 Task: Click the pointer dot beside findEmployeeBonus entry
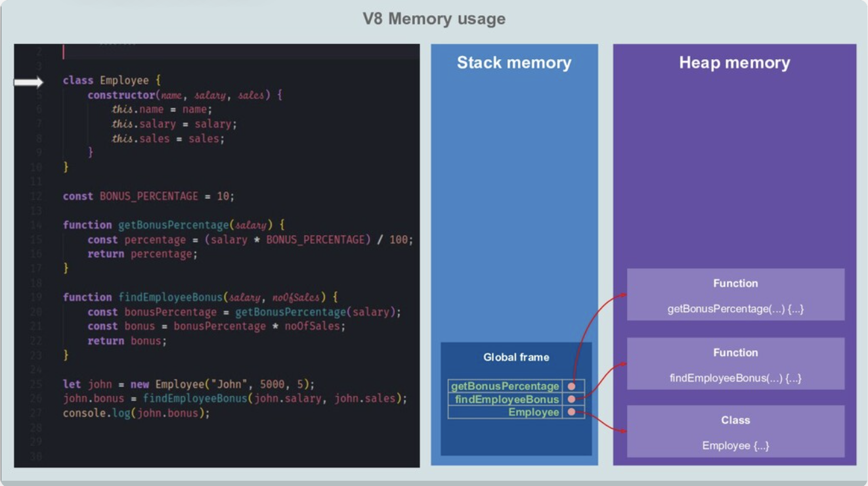pyautogui.click(x=571, y=399)
